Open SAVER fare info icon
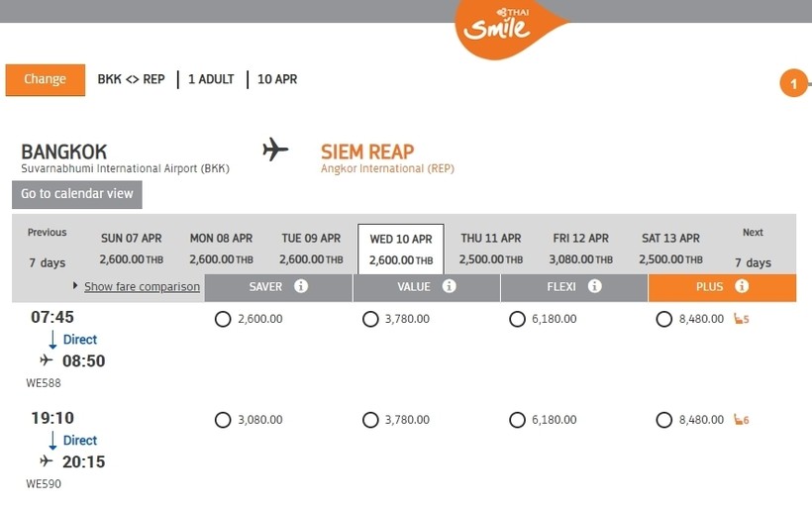The height and width of the screenshot is (508, 812). (x=301, y=286)
